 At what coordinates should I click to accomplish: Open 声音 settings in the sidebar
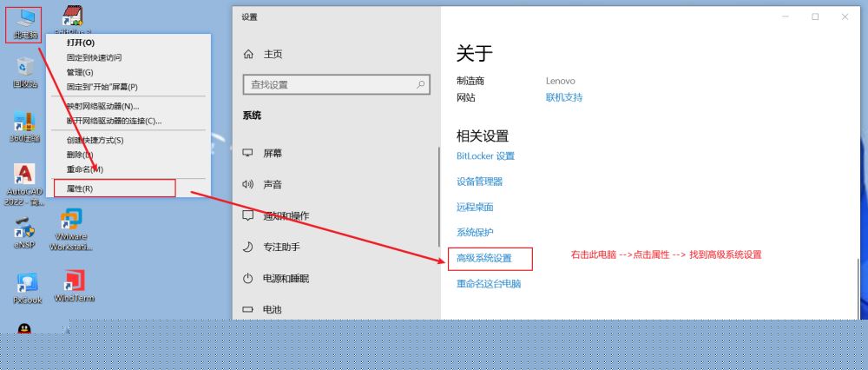coord(273,184)
